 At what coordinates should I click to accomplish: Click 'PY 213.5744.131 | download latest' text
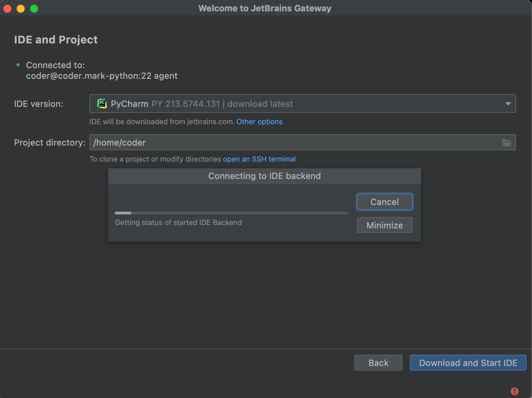tap(222, 104)
